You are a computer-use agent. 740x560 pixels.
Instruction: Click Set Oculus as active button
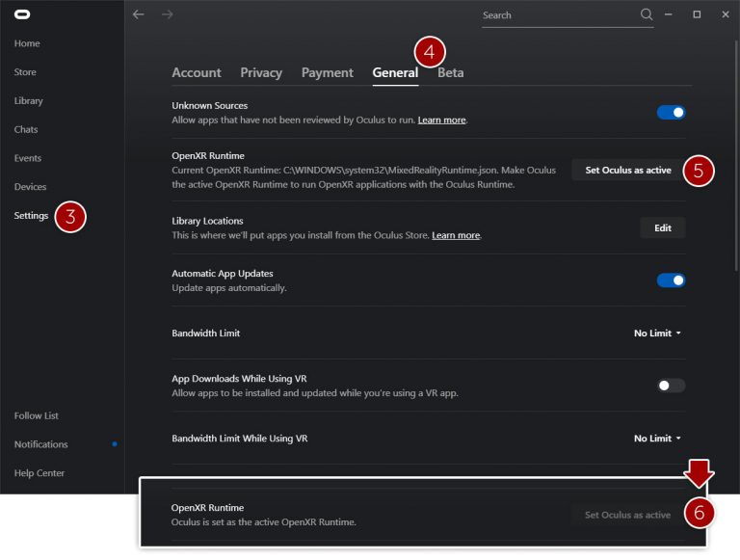click(628, 171)
